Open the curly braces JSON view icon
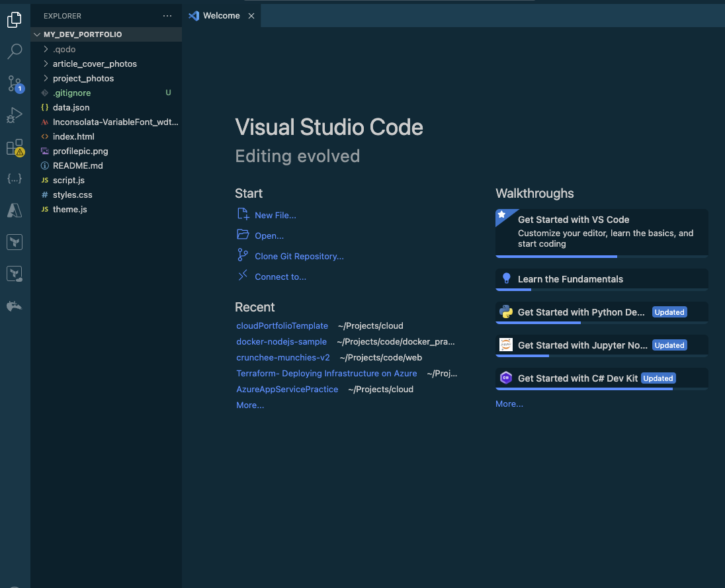This screenshot has width=725, height=588. (15, 179)
